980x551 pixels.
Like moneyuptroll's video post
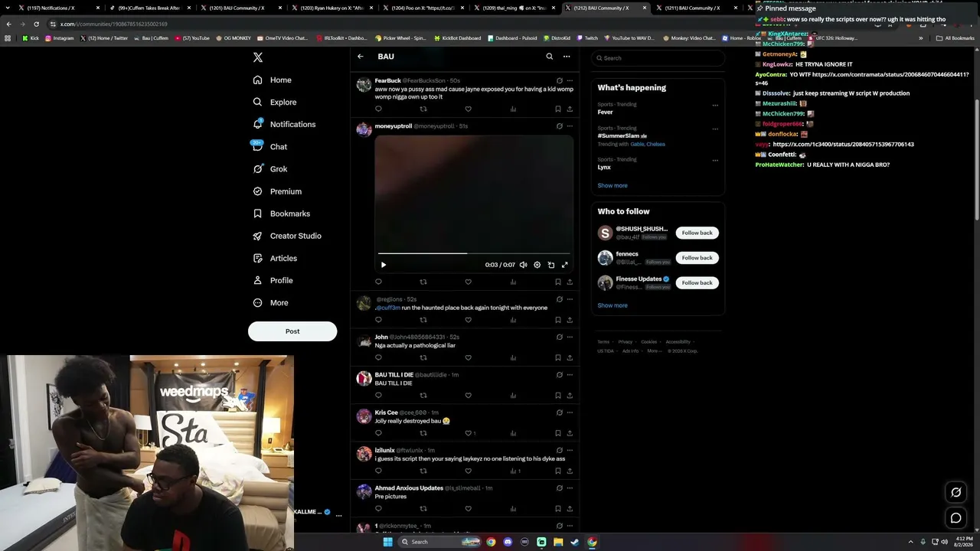click(468, 282)
